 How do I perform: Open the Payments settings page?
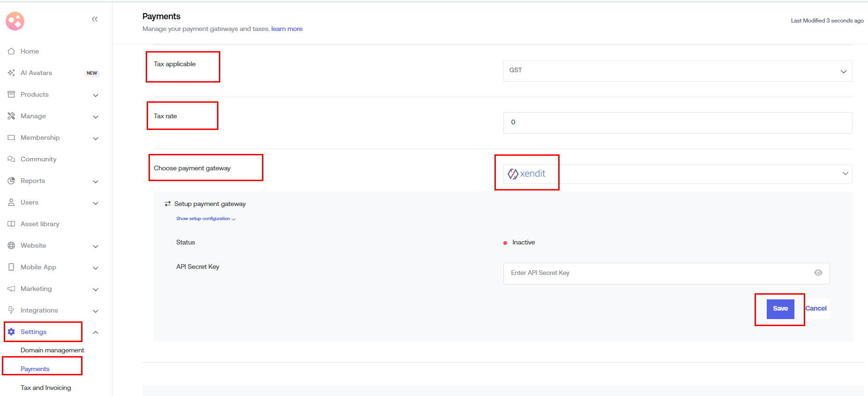coord(35,369)
